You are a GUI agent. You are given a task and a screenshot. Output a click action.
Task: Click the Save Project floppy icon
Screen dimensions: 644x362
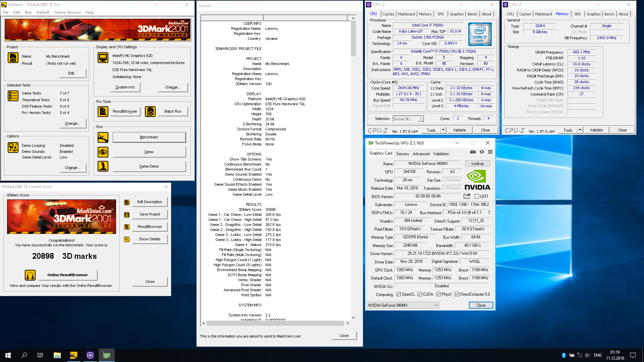pos(127,215)
